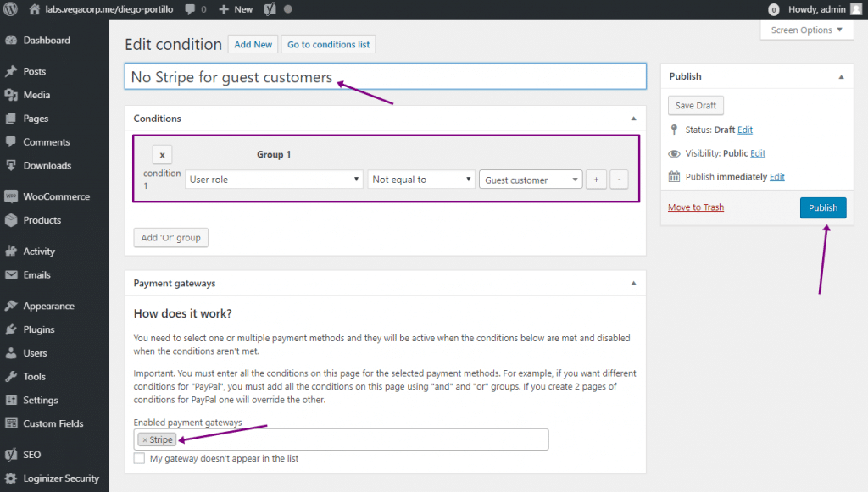This screenshot has width=868, height=492.
Task: Click the Yoast SEO icon in admin bar
Action: pos(269,9)
